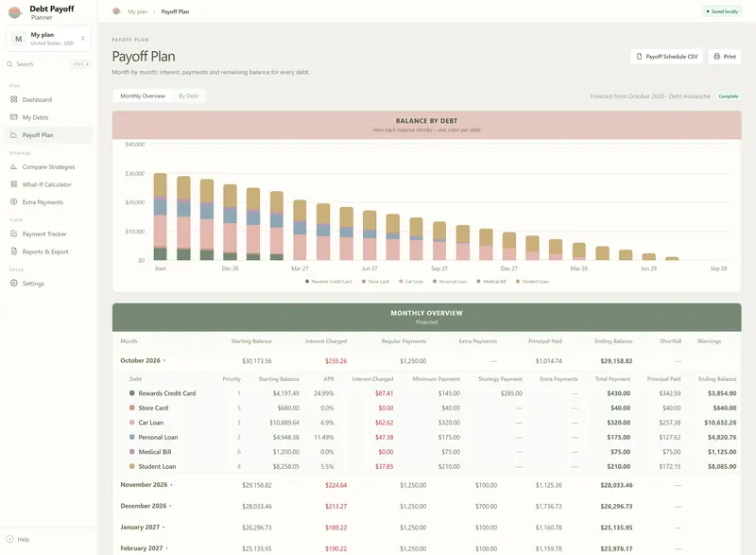Click the Complete status badge
The width and height of the screenshot is (756, 555).
[x=728, y=96]
